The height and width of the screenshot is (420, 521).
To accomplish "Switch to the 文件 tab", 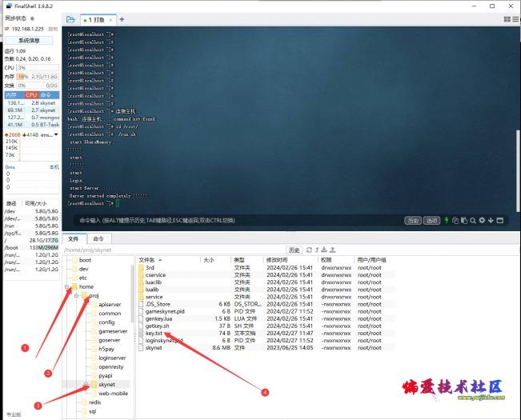I will coord(74,238).
